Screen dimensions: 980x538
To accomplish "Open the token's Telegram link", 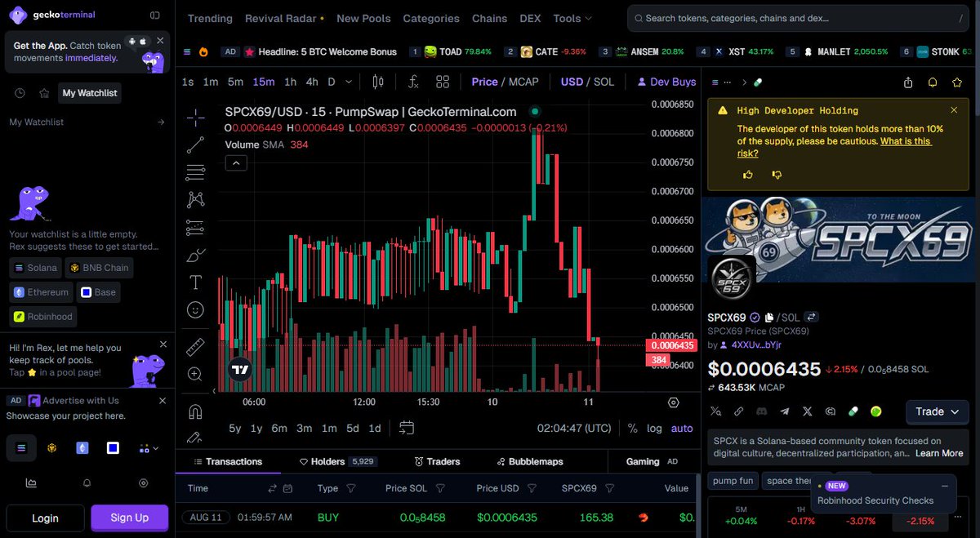I will (785, 411).
